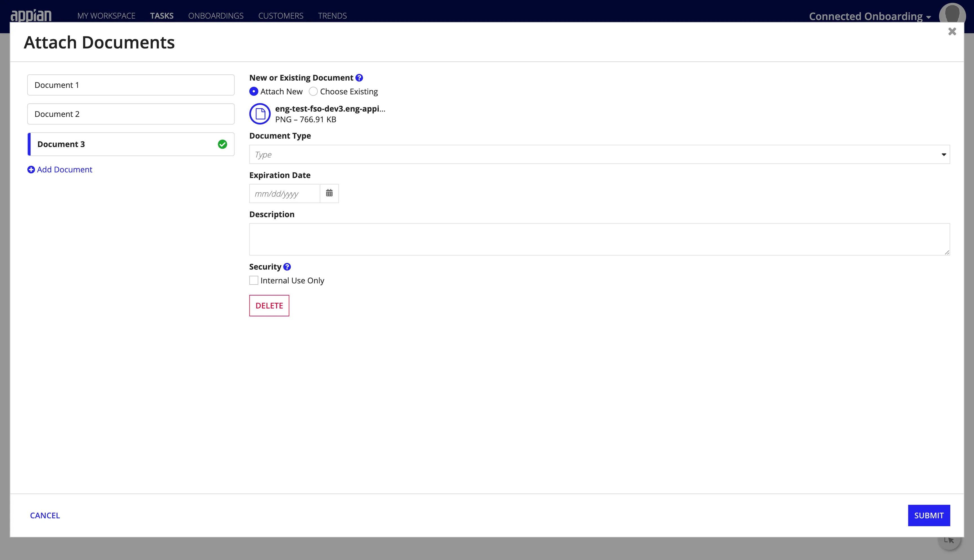Click the plus icon beside Add Document
This screenshot has height=560, width=974.
(x=31, y=169)
